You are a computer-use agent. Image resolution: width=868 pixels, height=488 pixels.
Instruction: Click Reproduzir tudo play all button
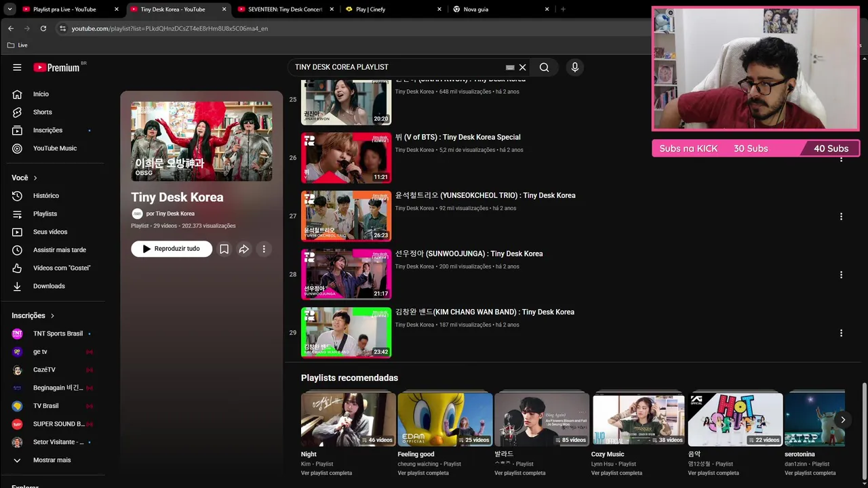tap(172, 249)
